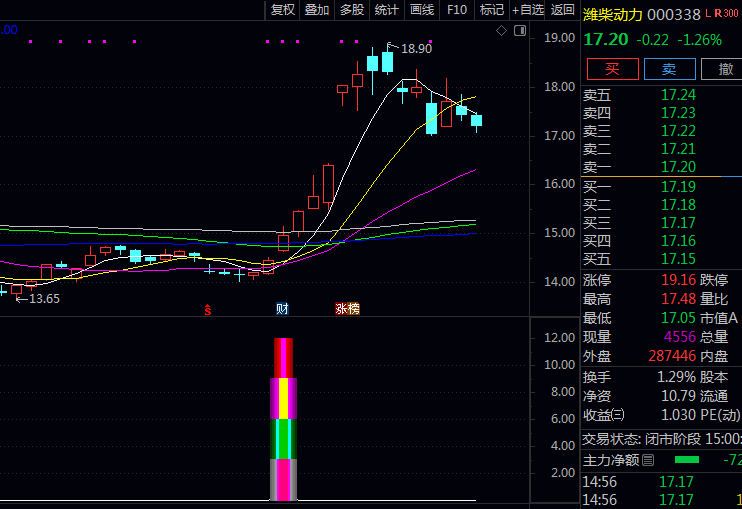The height and width of the screenshot is (509, 742).
Task: Click the L margin-trading badge by the stock code
Action: (x=709, y=14)
